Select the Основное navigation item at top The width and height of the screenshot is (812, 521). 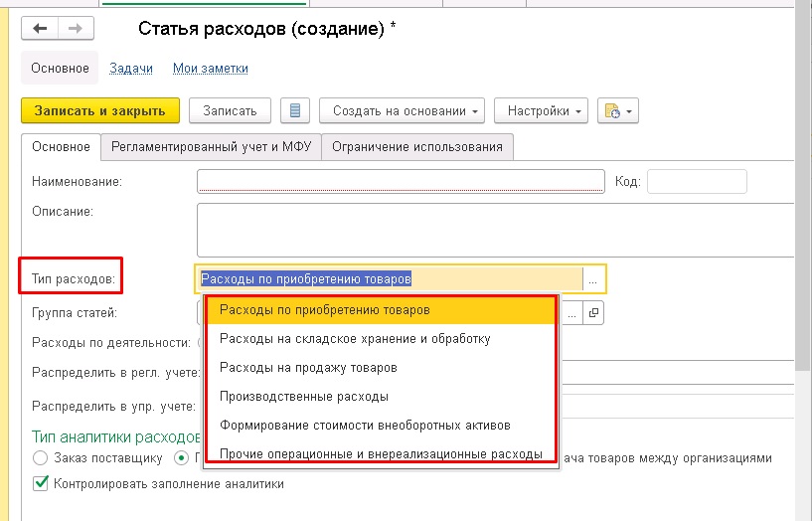[60, 68]
